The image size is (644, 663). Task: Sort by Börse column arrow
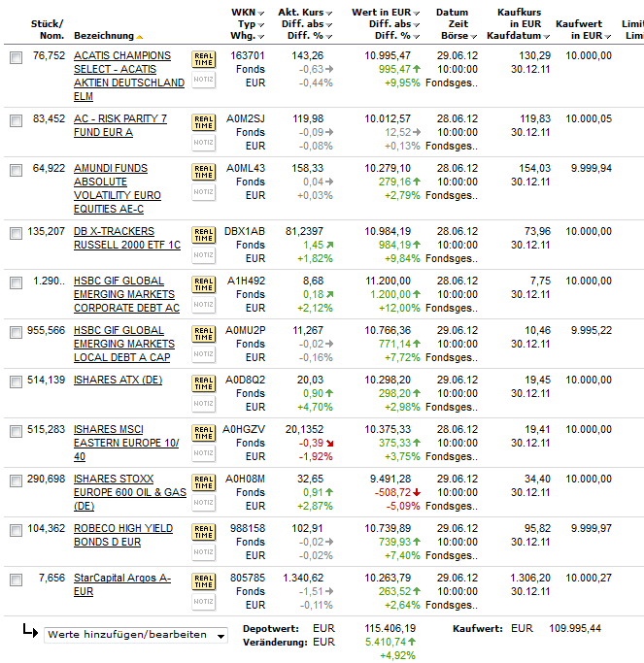tap(473, 37)
